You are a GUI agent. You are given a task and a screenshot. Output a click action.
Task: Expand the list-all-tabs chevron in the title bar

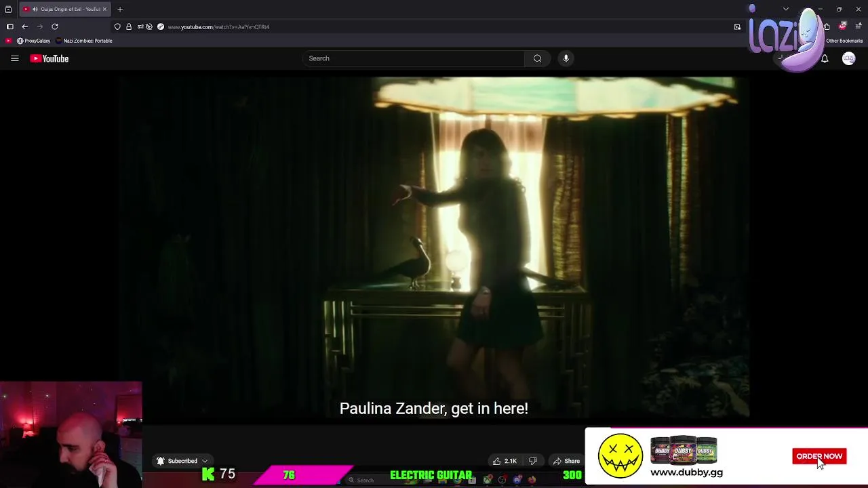(x=786, y=9)
